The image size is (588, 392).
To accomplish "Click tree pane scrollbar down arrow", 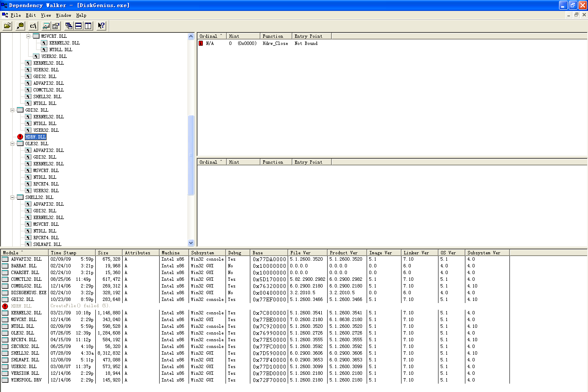I will 191,243.
